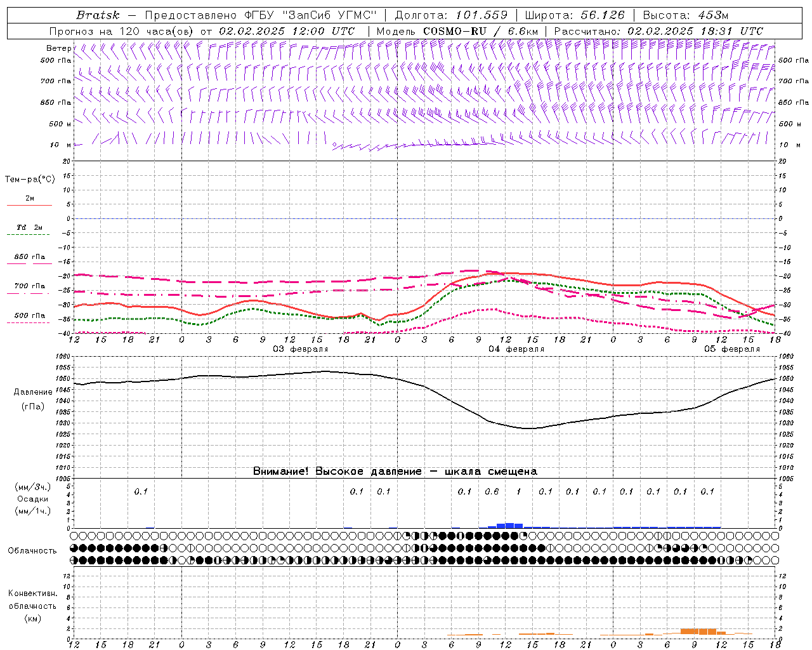Select the "Тем-ра(°C)" axis label
812x650 pixels.
(30, 180)
